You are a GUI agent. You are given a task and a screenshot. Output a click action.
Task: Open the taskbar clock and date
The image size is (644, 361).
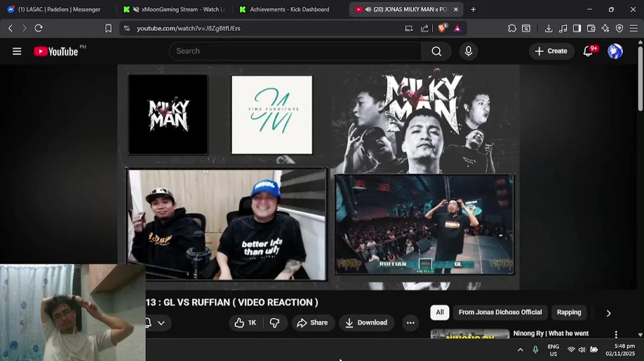620,350
